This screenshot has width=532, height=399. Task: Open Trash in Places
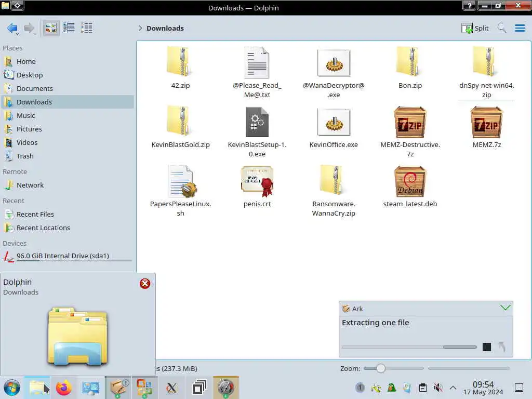click(x=67, y=156)
